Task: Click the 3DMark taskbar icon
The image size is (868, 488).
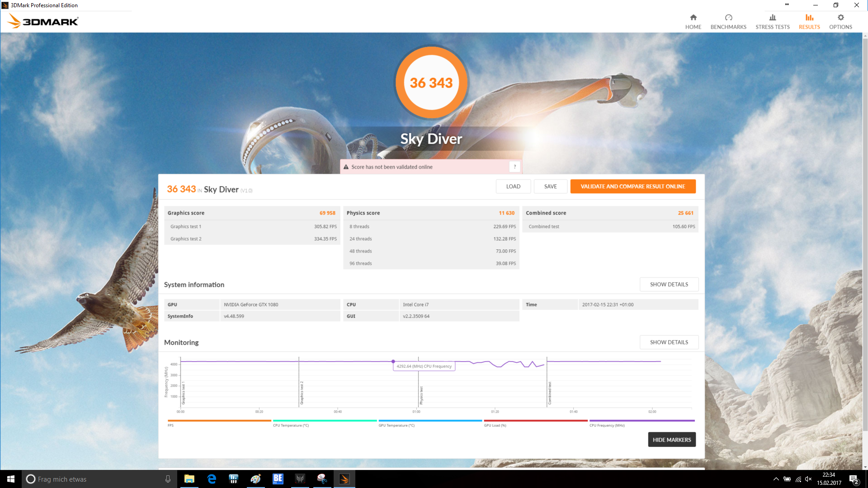Action: 344,479
